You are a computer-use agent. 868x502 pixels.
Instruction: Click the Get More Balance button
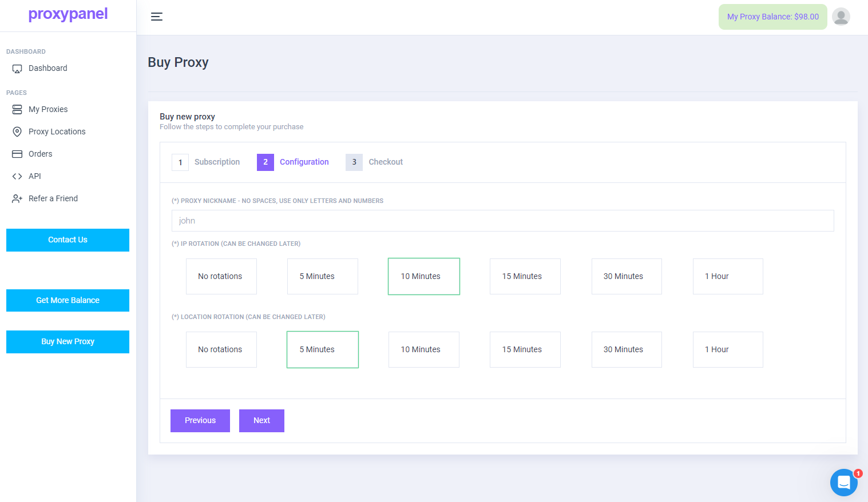(x=68, y=300)
